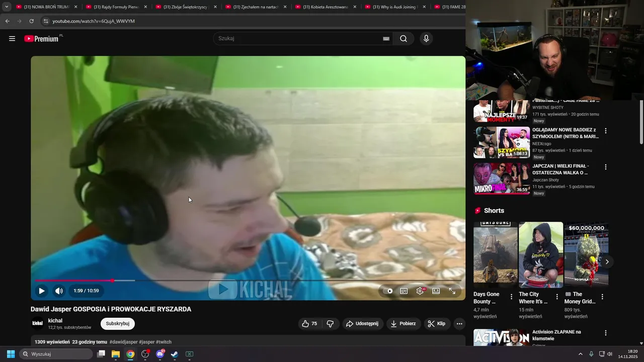The height and width of the screenshot is (362, 644).
Task: Like the video with thumbs-up 75
Action: point(309,324)
